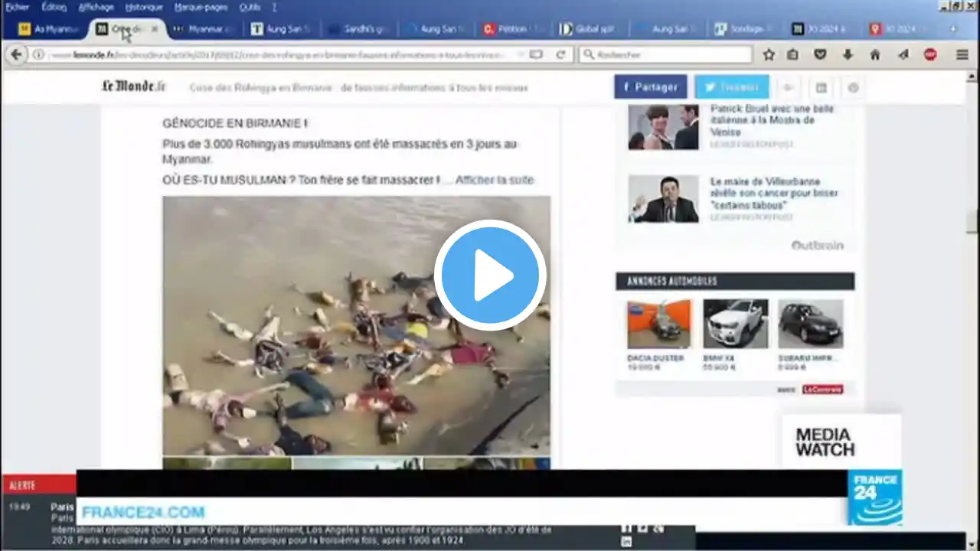Open the red ad-blocker extension icon
This screenshot has width=980, height=551.
click(x=930, y=54)
